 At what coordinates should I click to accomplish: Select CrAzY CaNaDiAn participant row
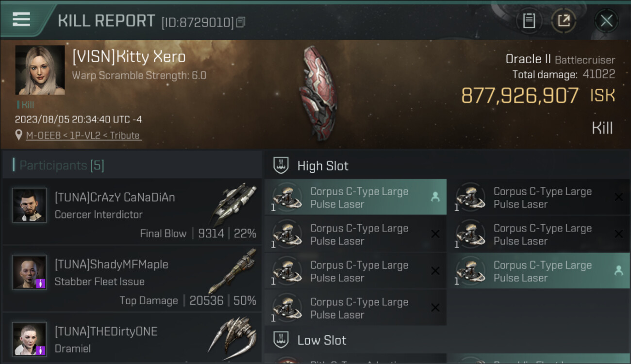[132, 212]
